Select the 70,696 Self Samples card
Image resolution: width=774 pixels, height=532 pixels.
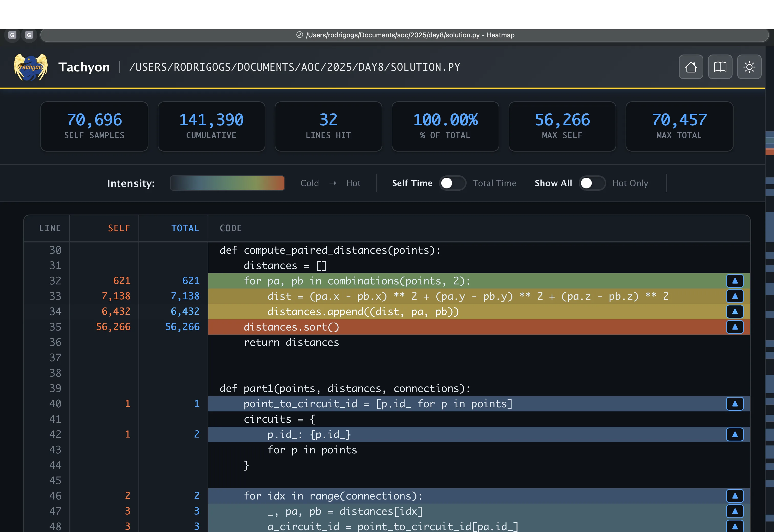[94, 126]
